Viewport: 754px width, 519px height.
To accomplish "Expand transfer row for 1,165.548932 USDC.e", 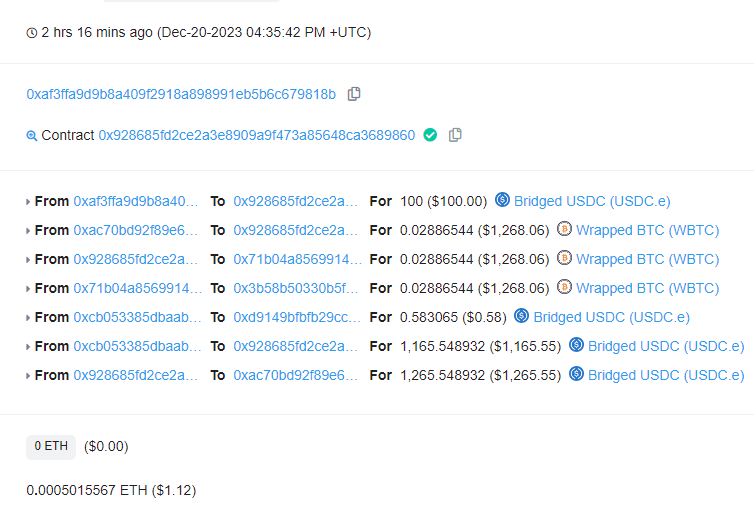I will point(28,346).
